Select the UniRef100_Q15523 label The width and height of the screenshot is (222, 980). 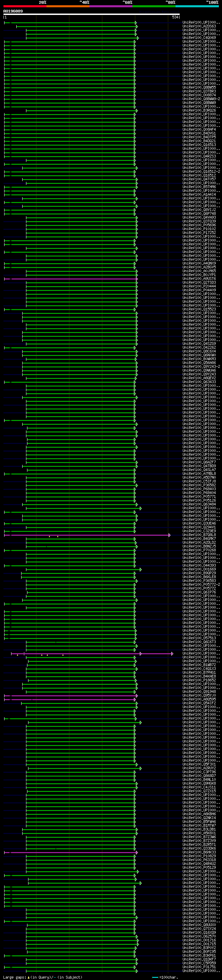click(x=199, y=309)
